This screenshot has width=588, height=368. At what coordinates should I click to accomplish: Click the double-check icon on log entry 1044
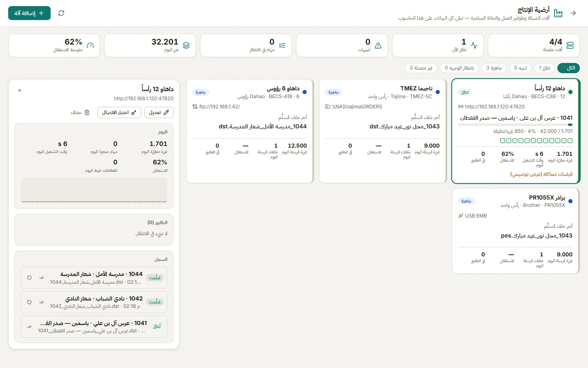point(42,278)
